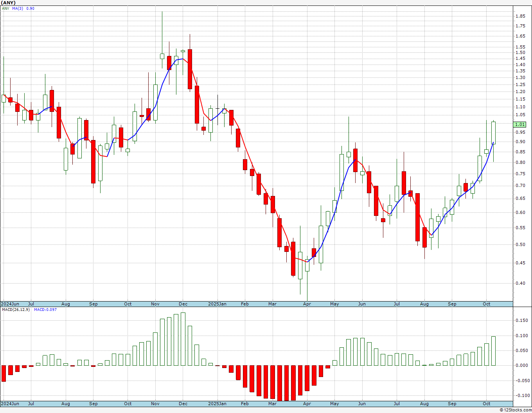Click the last MACD histogram bar on right
532x413 pixels.
pos(493,351)
